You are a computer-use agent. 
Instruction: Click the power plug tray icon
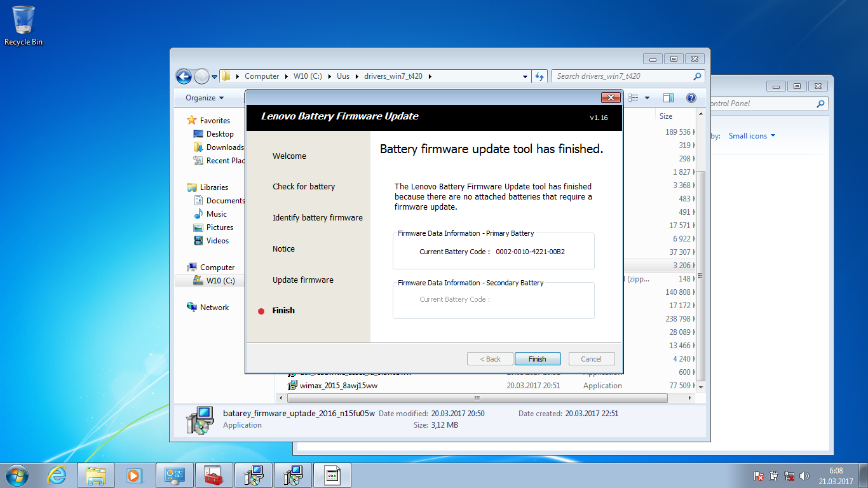[x=774, y=475]
